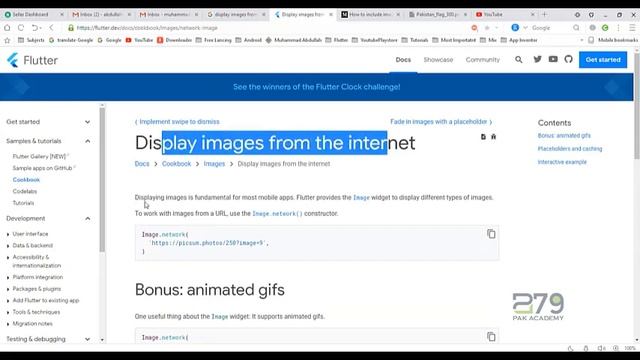This screenshot has height=360, width=640.
Task: Click the Flutter logo
Action: coord(32,60)
